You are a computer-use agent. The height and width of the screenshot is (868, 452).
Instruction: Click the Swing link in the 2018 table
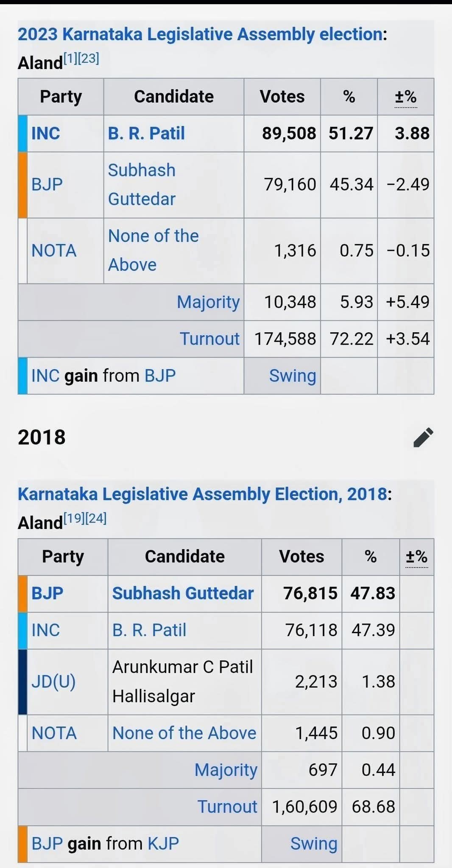coord(314,843)
